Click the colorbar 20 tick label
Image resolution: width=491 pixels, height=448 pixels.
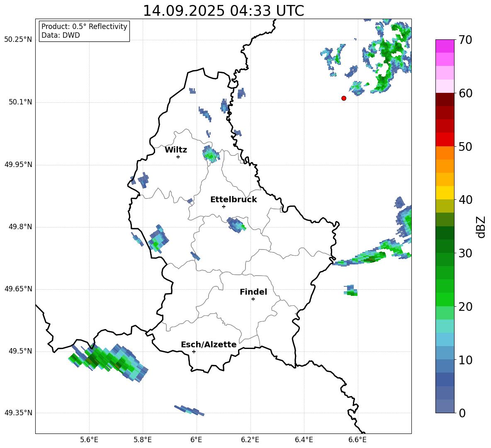click(465, 307)
